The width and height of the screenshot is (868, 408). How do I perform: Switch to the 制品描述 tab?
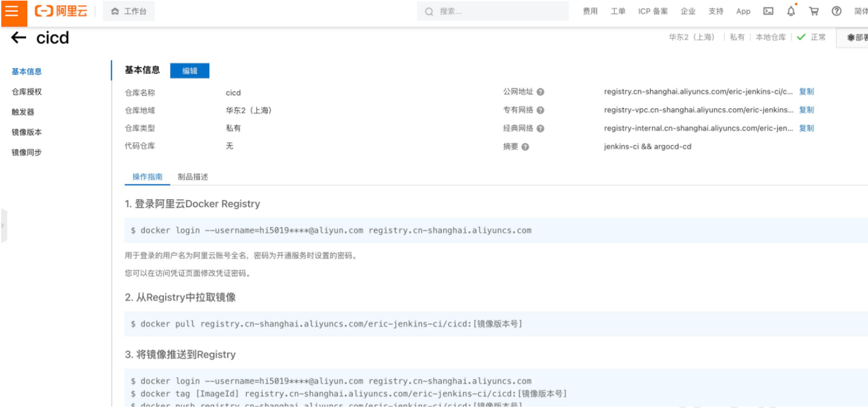(x=193, y=177)
